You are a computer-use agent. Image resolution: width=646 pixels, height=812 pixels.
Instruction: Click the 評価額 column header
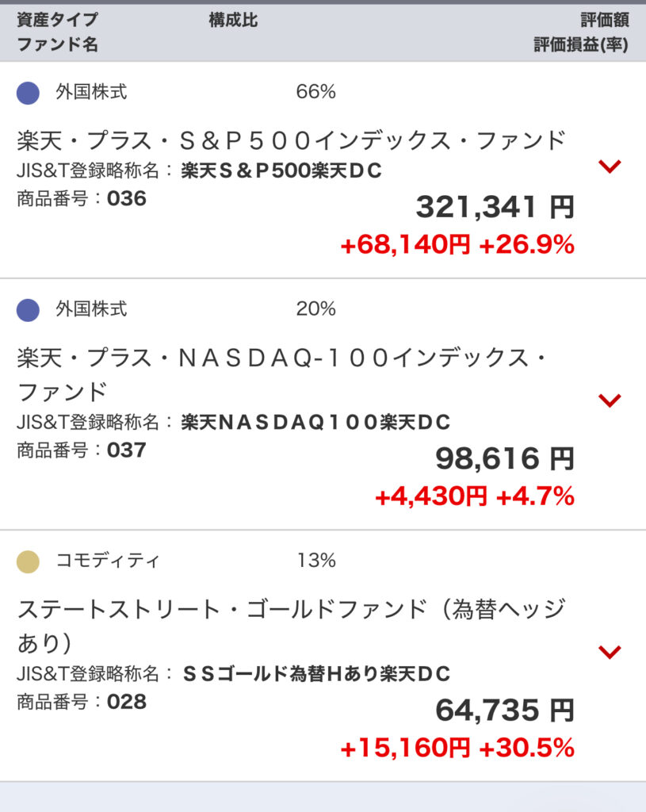[x=604, y=21]
